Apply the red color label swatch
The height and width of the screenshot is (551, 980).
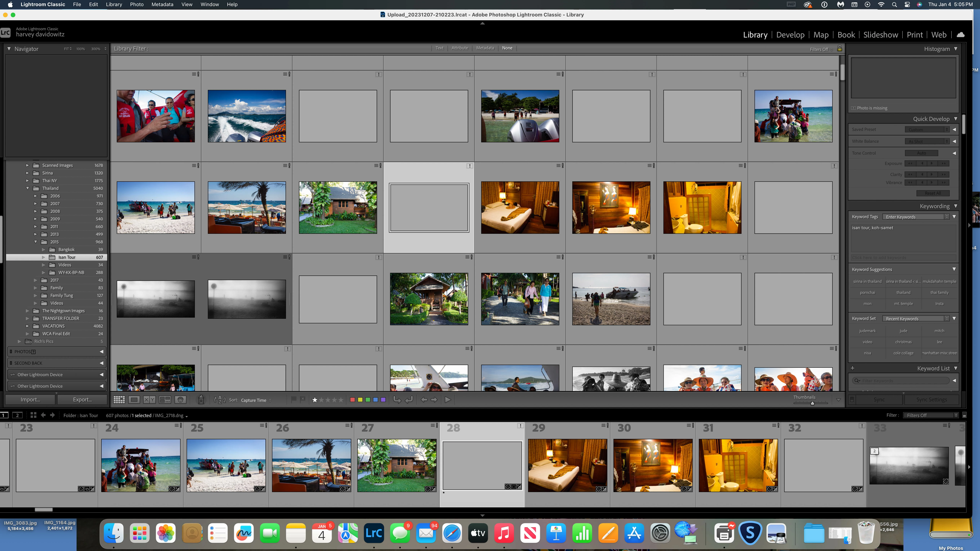[352, 400]
